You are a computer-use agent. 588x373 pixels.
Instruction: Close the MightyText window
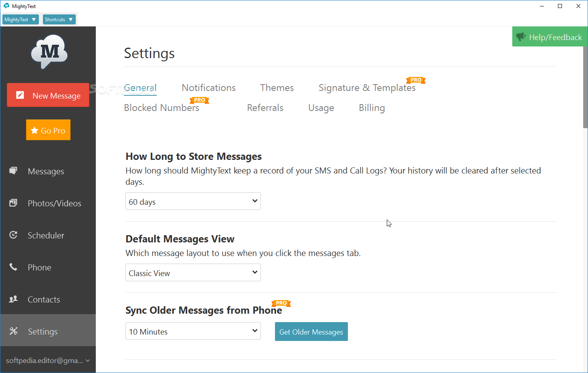(578, 6)
